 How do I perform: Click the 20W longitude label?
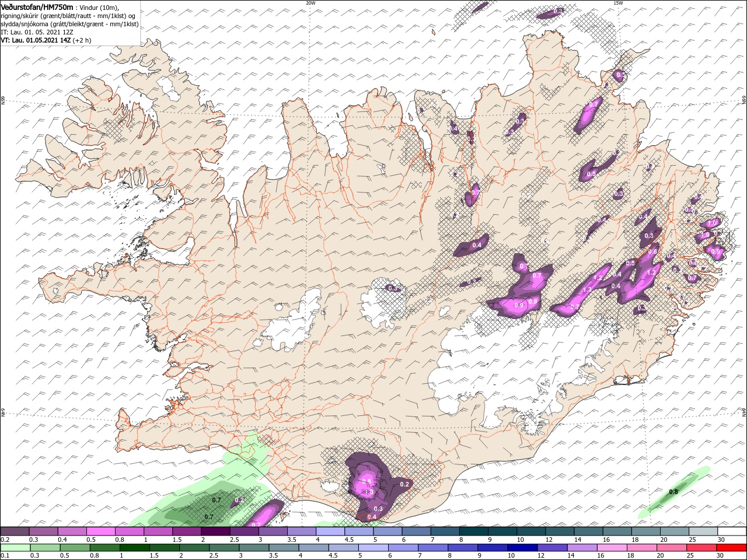pos(310,3)
